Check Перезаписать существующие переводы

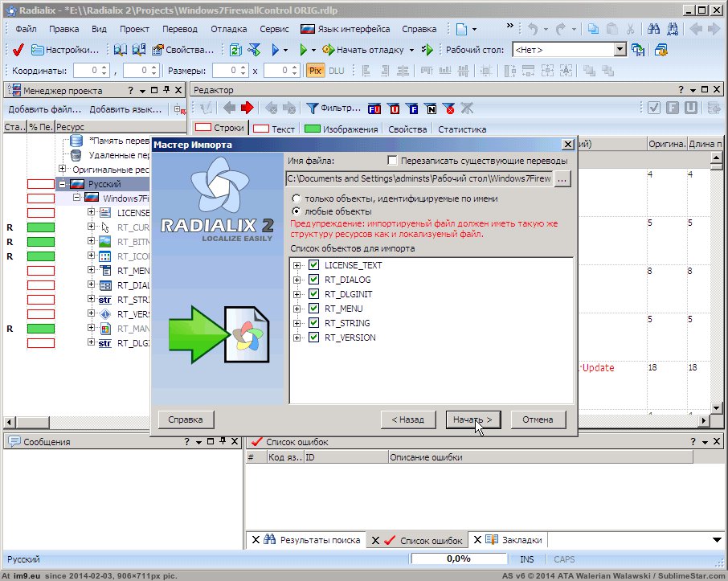click(x=392, y=161)
